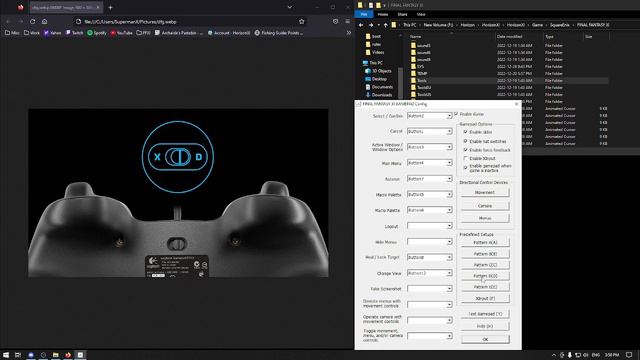List all browser tabs with chevron
This screenshot has height=360, width=640.
tap(289, 7)
